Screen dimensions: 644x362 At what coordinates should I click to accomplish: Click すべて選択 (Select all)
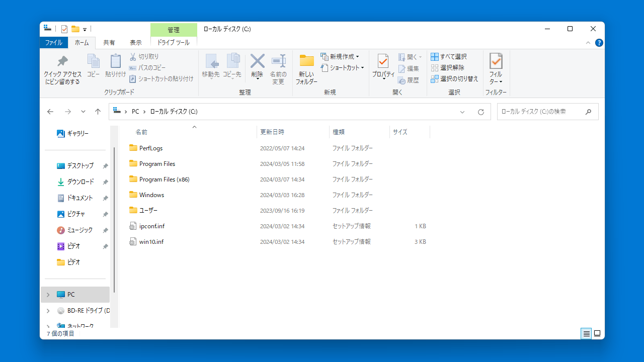coord(449,57)
